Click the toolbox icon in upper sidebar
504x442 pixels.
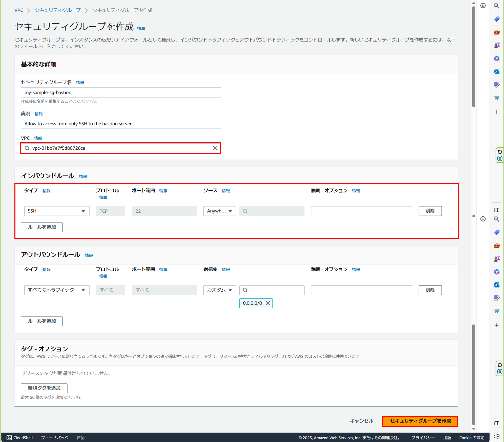click(496, 32)
